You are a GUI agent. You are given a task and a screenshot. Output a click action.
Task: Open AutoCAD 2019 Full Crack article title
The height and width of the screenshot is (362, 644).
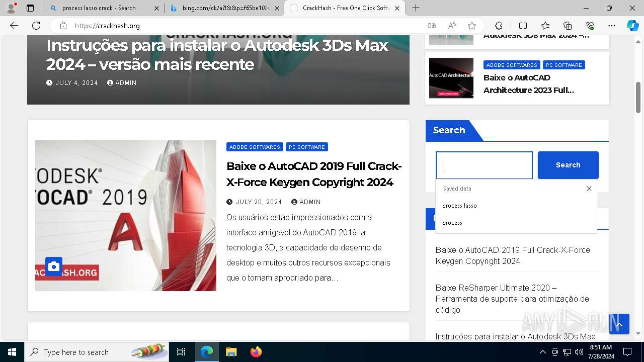[314, 174]
